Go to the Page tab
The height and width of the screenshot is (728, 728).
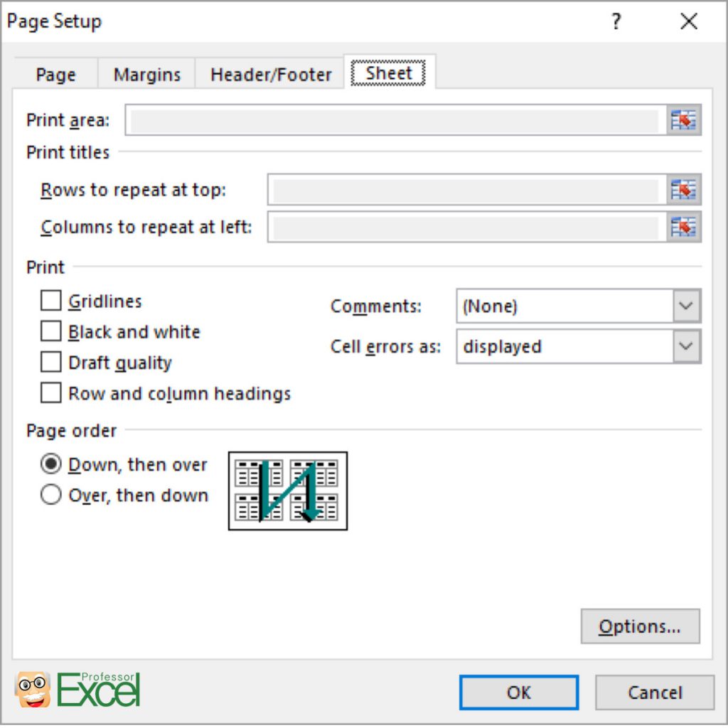point(55,74)
